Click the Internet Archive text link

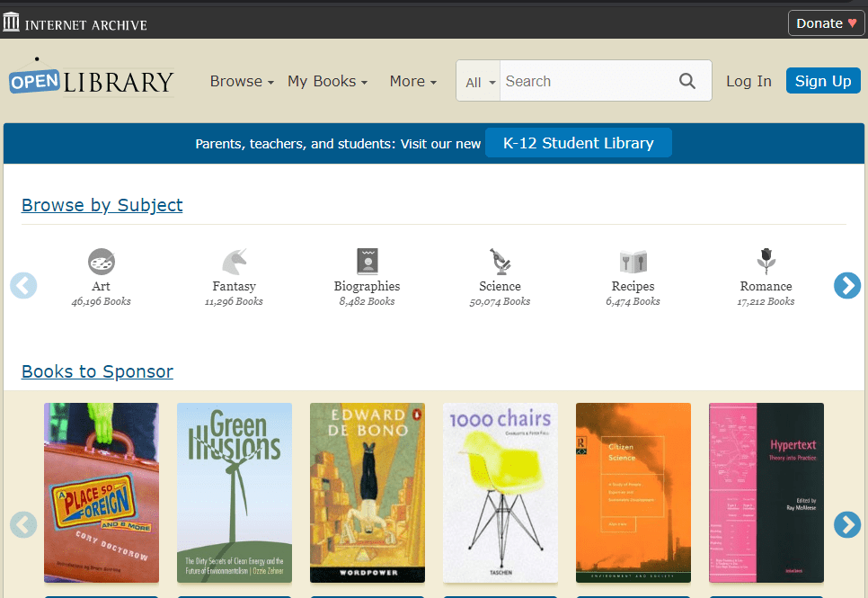click(85, 25)
